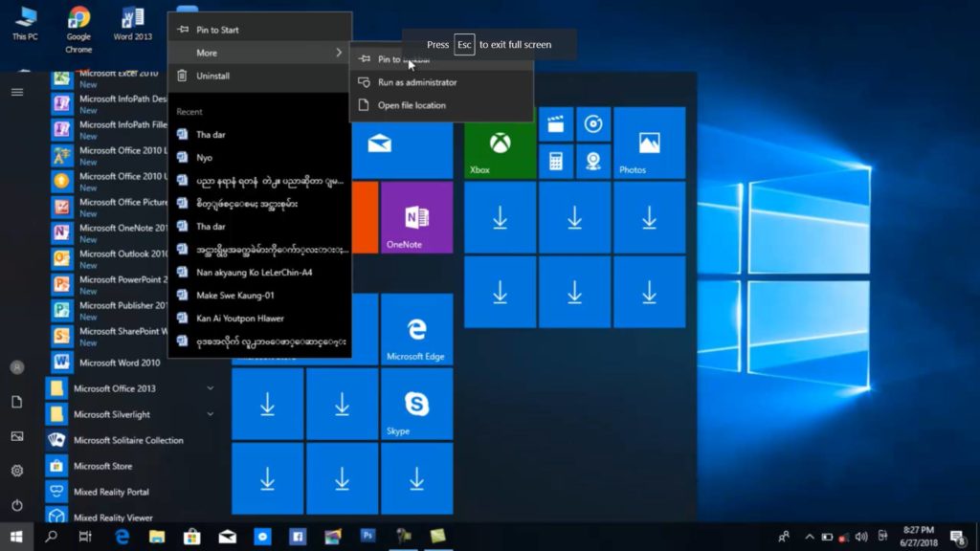Open the Camera webcam small tile
Viewport: 980px width, 551px height.
tap(593, 162)
